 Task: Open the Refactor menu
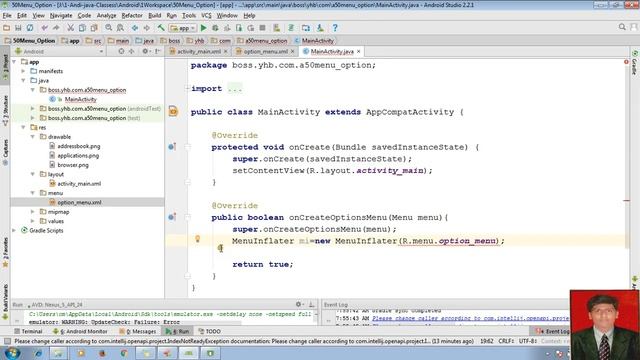click(x=132, y=16)
